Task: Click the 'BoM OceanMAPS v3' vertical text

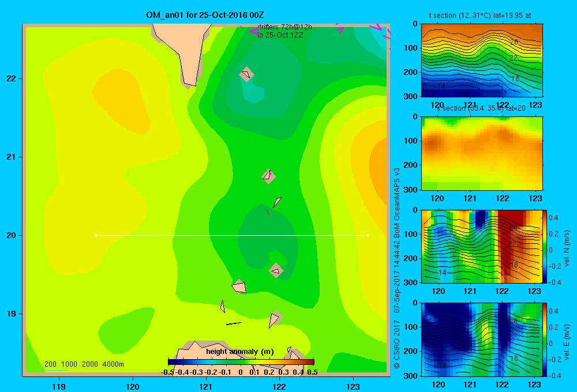Action: click(397, 203)
